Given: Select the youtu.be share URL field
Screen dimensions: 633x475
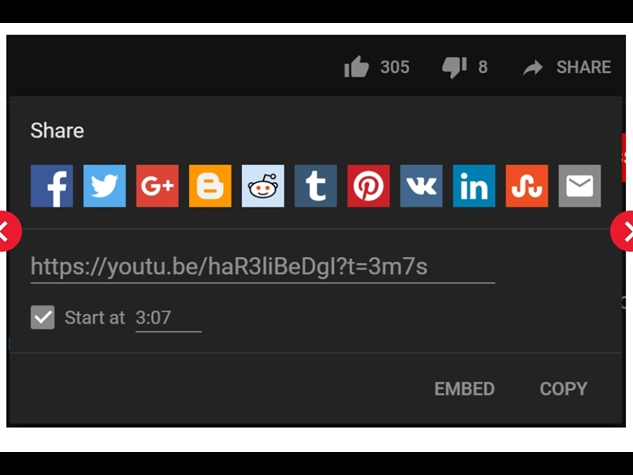Looking at the screenshot, I should pyautogui.click(x=263, y=268).
